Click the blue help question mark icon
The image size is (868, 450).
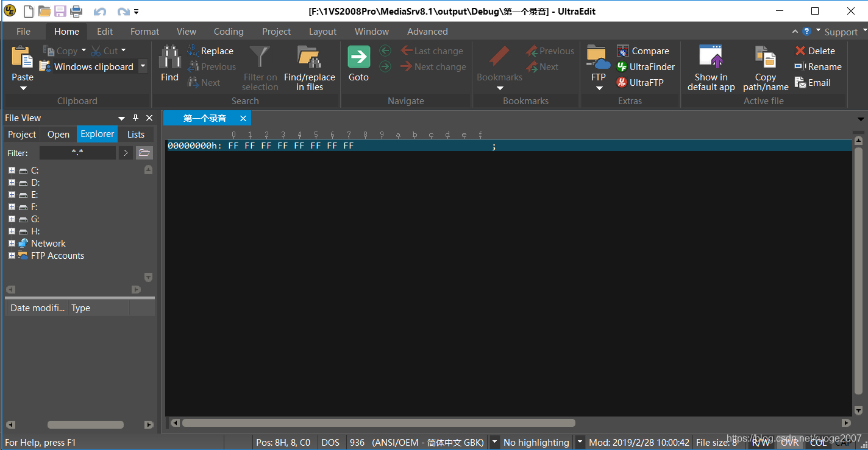point(806,32)
